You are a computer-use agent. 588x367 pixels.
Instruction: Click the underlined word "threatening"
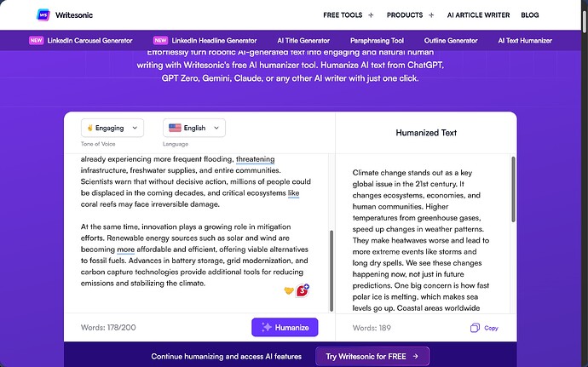click(255, 159)
